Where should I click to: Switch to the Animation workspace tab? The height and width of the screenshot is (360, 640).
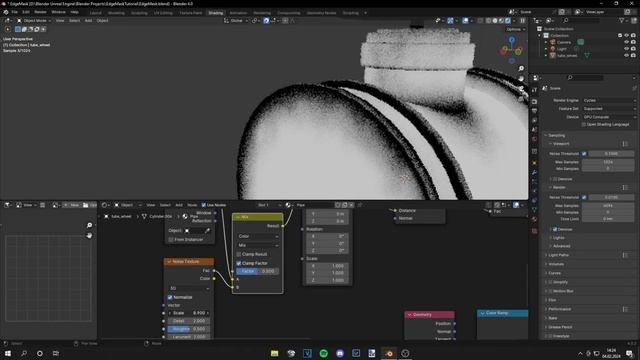pos(238,13)
